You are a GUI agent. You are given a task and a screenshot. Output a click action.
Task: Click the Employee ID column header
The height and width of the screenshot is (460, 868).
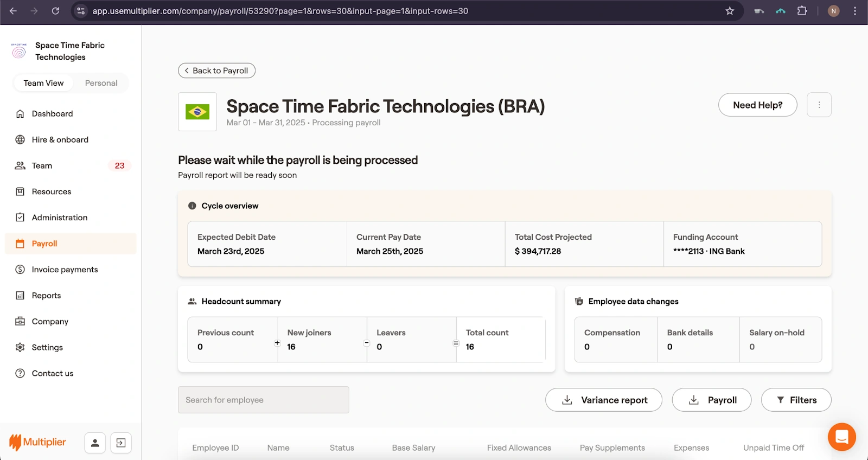point(215,448)
